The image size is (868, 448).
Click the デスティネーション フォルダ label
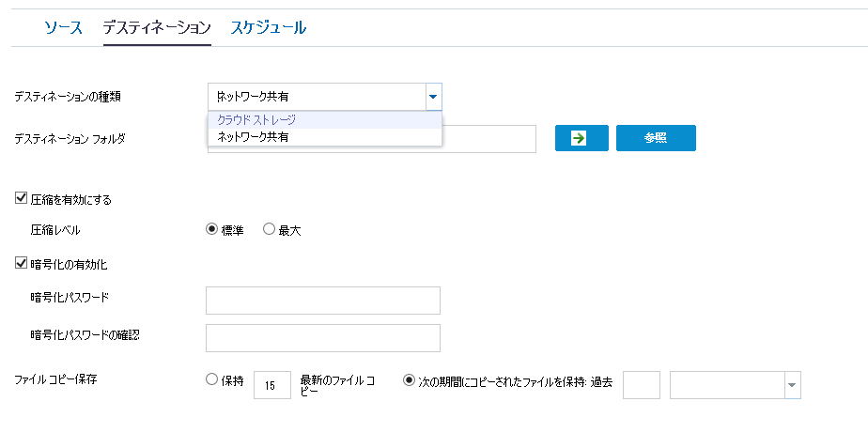click(x=70, y=139)
